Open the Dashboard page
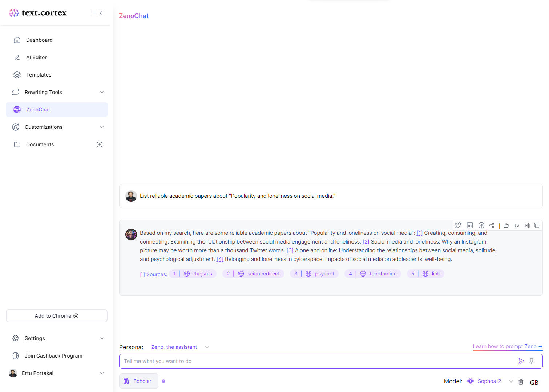Viewport: 549px width, 392px height. (39, 40)
